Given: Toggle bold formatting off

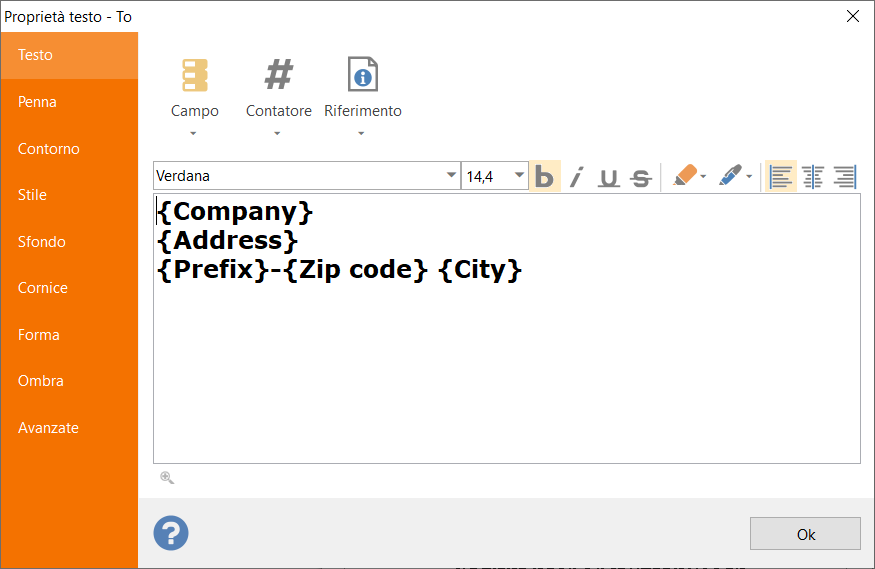Looking at the screenshot, I should click(544, 176).
